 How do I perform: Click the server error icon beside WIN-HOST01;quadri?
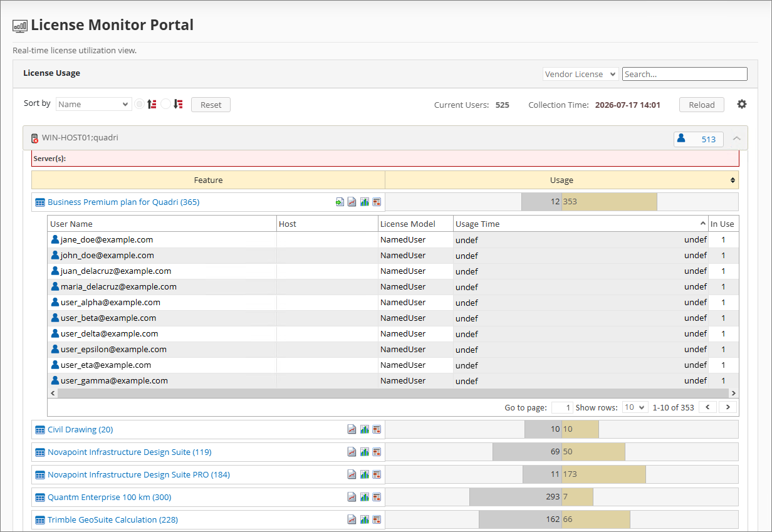[x=34, y=138]
